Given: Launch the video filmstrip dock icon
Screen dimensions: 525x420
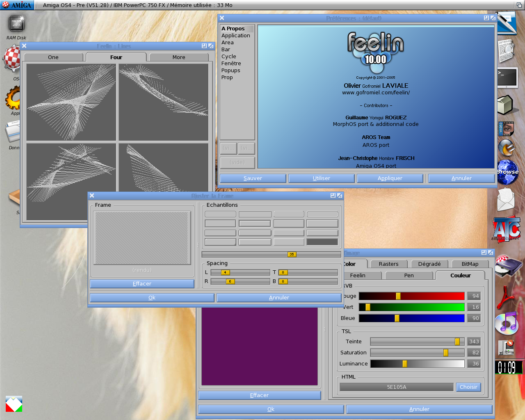Looking at the screenshot, I should point(506,129).
